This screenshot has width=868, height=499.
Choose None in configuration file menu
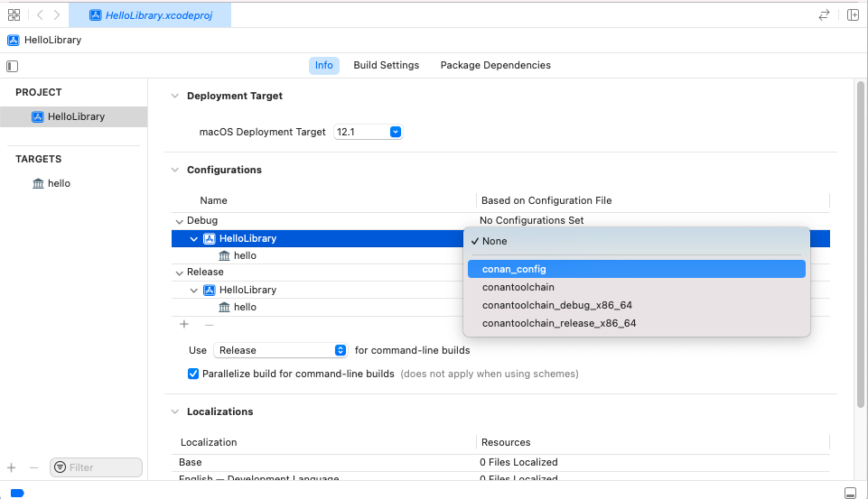pyautogui.click(x=637, y=241)
